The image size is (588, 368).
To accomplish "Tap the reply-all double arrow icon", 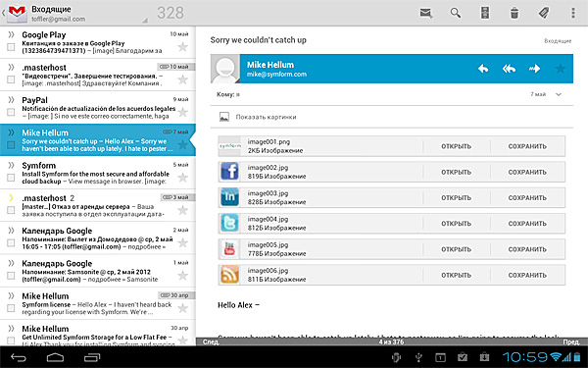I will pyautogui.click(x=509, y=69).
